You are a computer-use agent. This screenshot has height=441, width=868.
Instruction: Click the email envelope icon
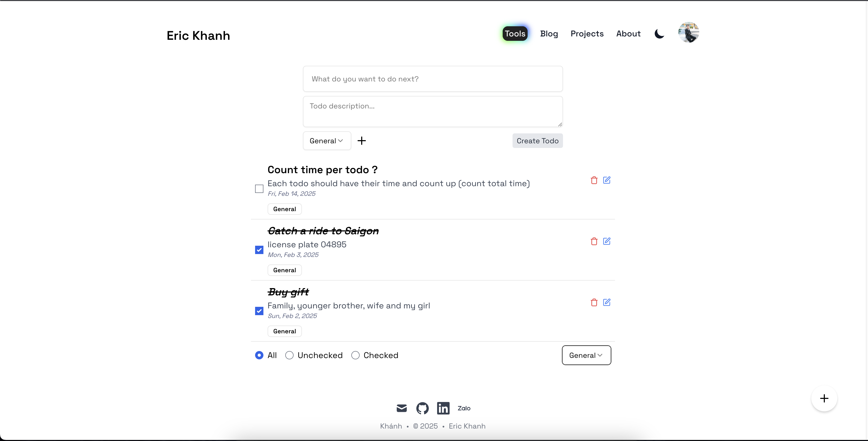402,408
